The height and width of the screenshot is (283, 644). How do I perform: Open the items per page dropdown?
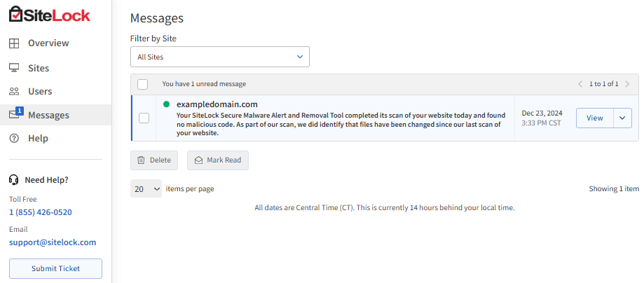pos(146,188)
